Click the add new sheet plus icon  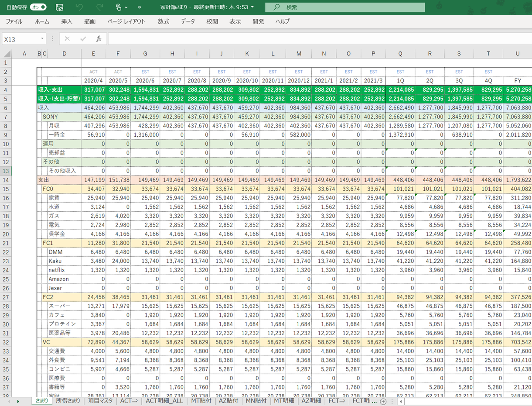pyautogui.click(x=383, y=401)
